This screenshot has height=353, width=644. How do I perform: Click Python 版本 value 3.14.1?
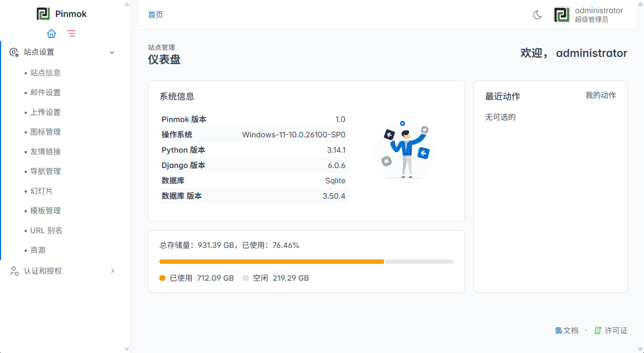click(x=336, y=150)
